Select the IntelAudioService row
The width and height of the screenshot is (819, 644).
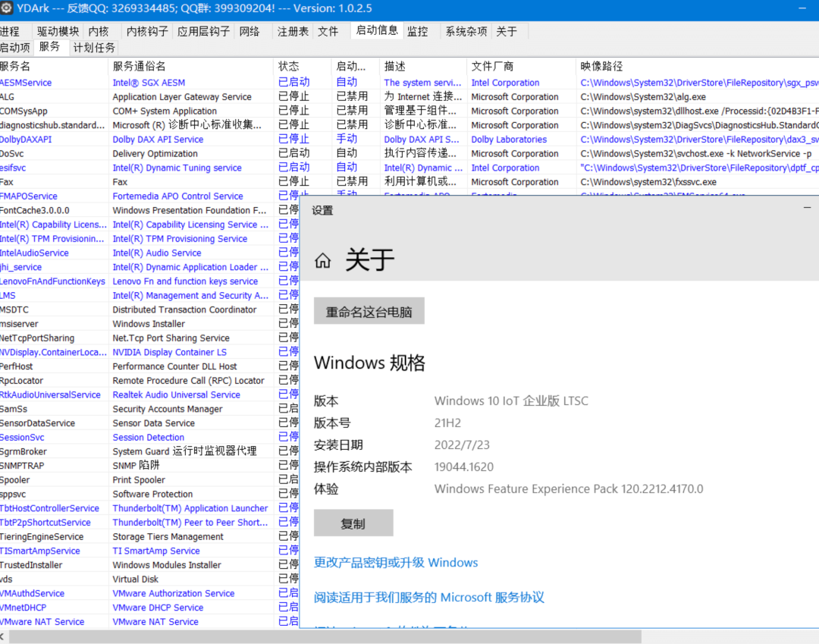[x=149, y=253]
